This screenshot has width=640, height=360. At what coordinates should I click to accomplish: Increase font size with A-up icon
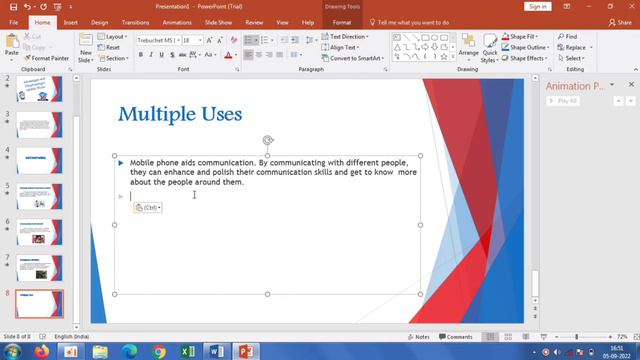point(209,40)
